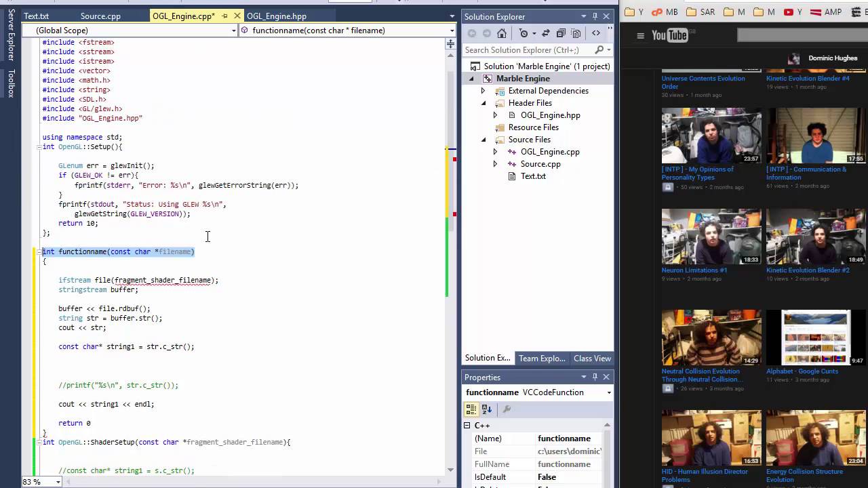
Task: Open Team Explorer tab
Action: click(x=542, y=359)
